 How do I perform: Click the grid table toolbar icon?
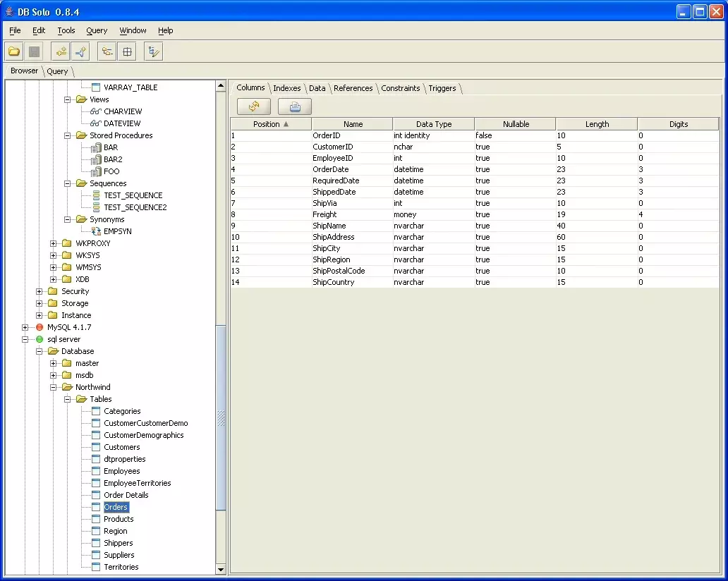tap(127, 51)
